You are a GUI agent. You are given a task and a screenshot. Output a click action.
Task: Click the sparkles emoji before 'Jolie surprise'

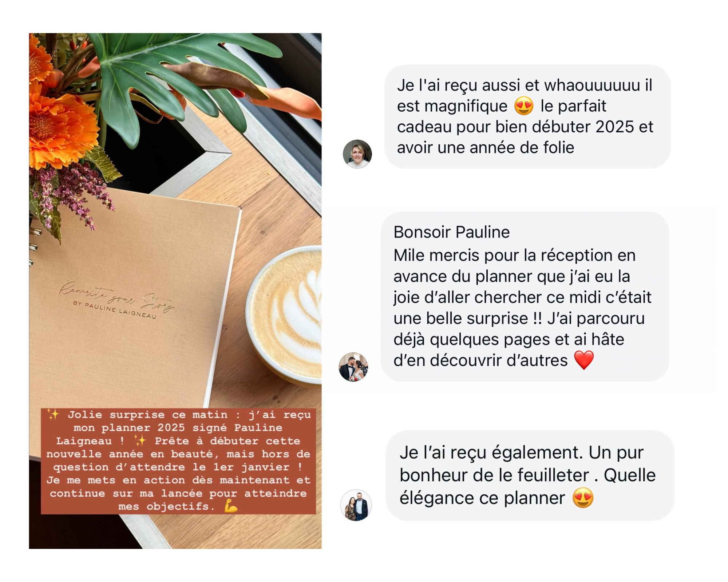click(x=53, y=414)
